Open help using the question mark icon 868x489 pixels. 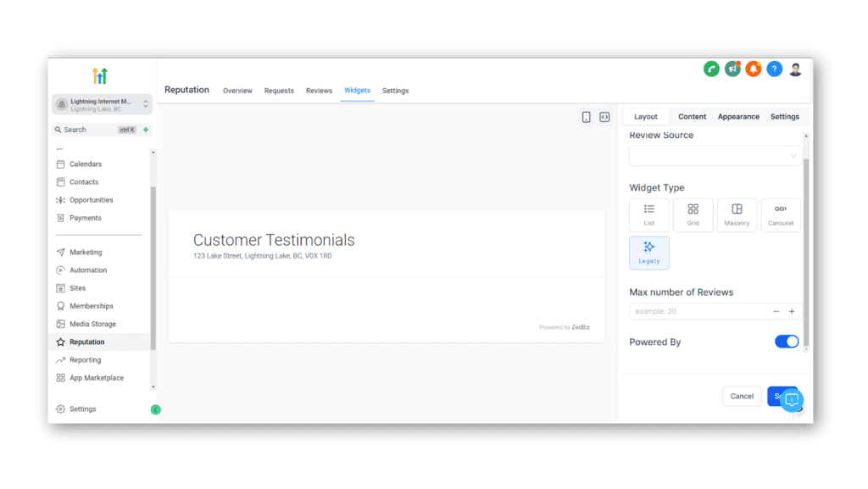774,69
